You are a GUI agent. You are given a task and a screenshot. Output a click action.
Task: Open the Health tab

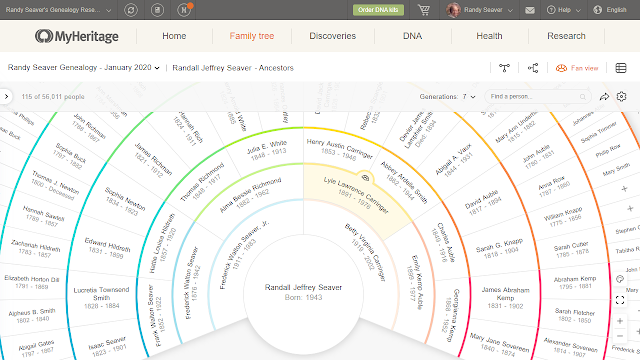489,36
